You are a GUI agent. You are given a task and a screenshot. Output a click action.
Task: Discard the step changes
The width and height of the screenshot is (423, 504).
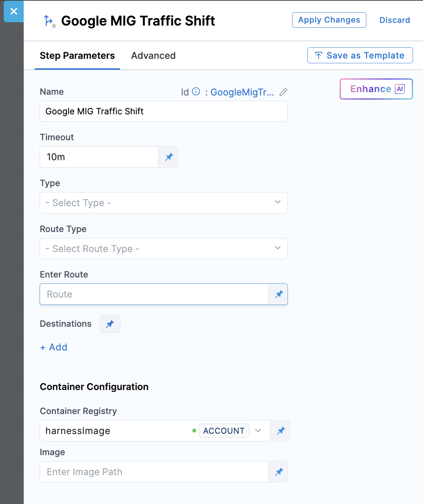pyautogui.click(x=394, y=20)
